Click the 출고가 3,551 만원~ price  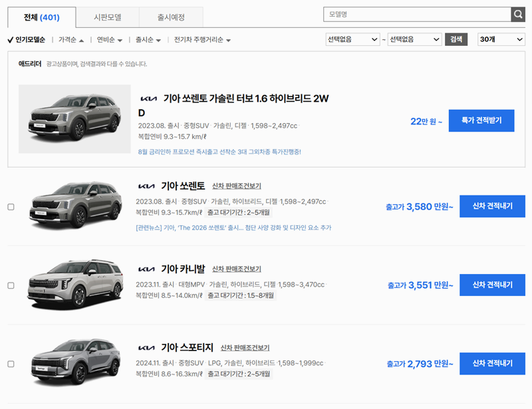click(420, 285)
